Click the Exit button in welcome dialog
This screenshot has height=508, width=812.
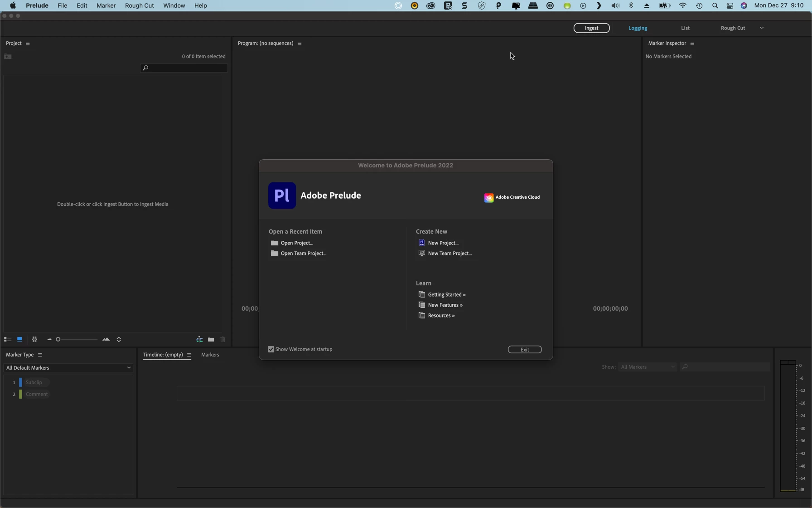click(x=525, y=350)
